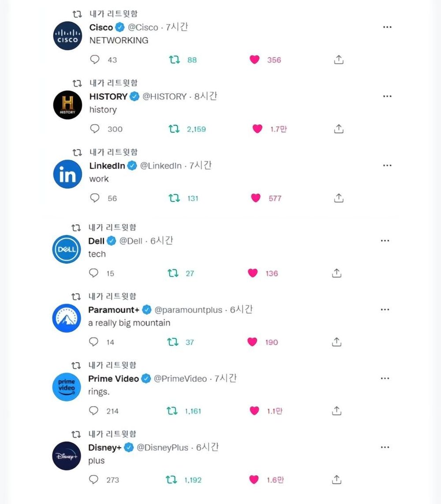
Task: Open the Prime Video profile avatar
Action: pyautogui.click(x=67, y=387)
